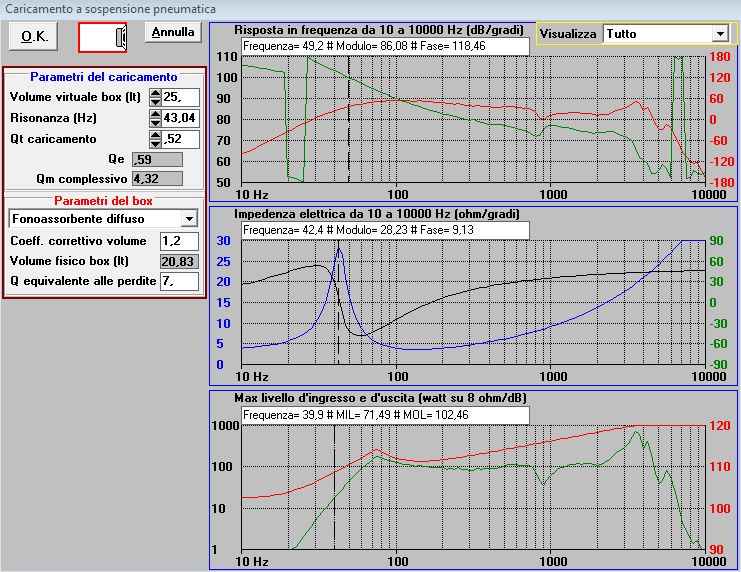The image size is (741, 572).
Task: Click the window title Caricamento a sospensione pneumatica
Action: point(110,9)
